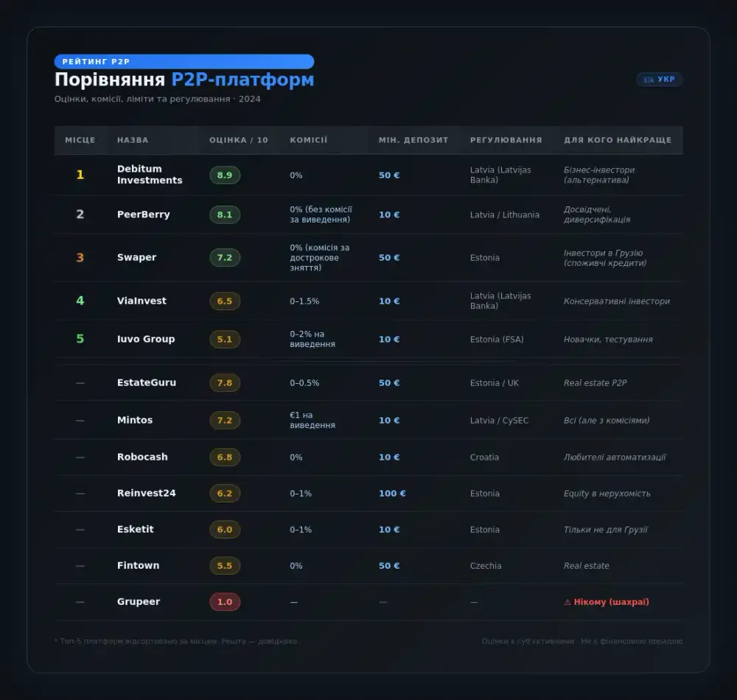The width and height of the screenshot is (737, 700).
Task: Toggle sorting on the ОЦІНКА / 10 column
Action: 237,140
